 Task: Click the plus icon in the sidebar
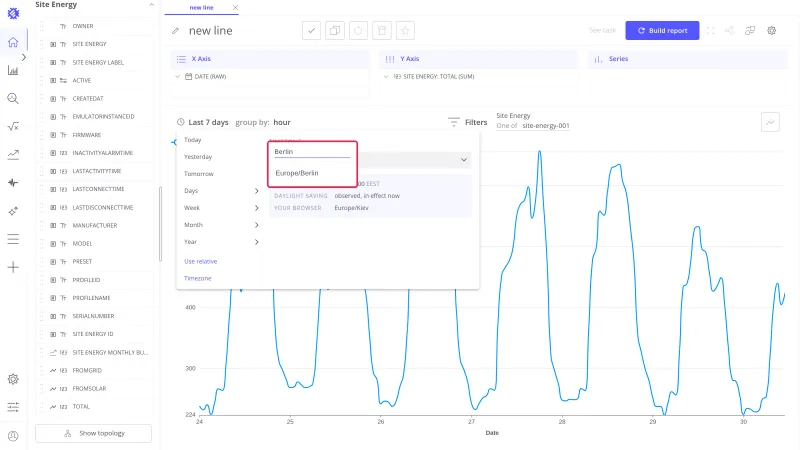13,267
